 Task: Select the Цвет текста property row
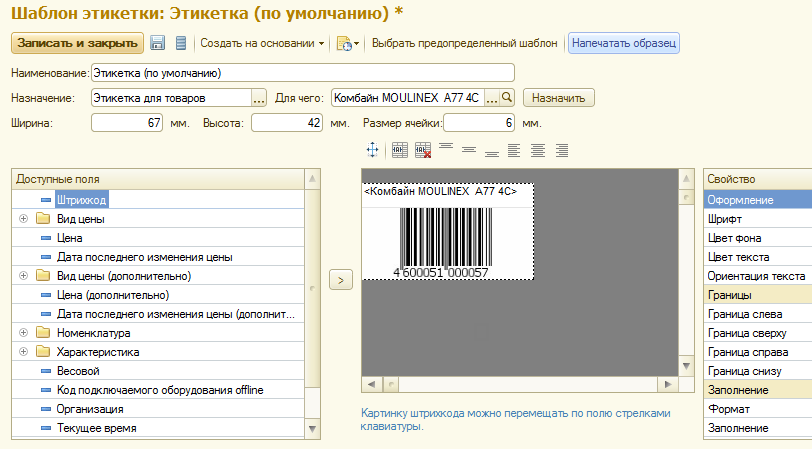758,257
